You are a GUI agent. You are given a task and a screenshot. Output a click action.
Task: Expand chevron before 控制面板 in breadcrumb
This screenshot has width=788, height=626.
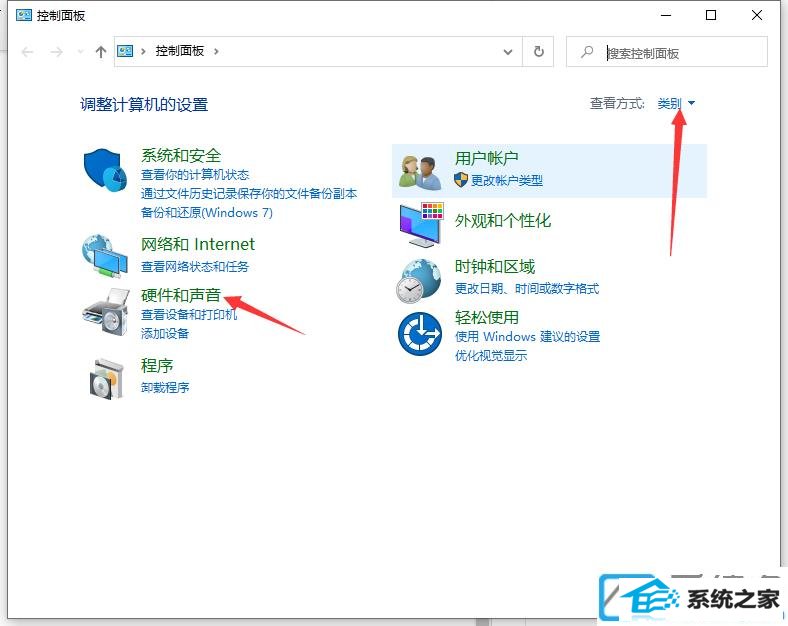tap(143, 51)
